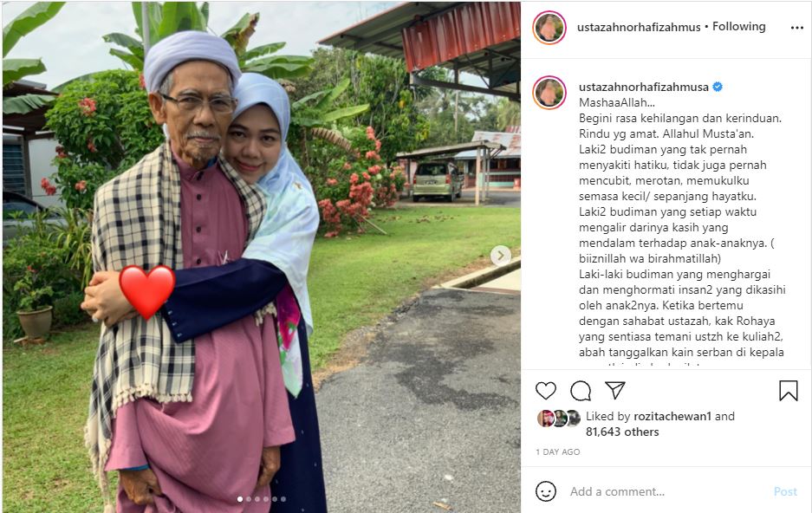Share post via paper plane icon
Image resolution: width=812 pixels, height=513 pixels.
point(614,390)
